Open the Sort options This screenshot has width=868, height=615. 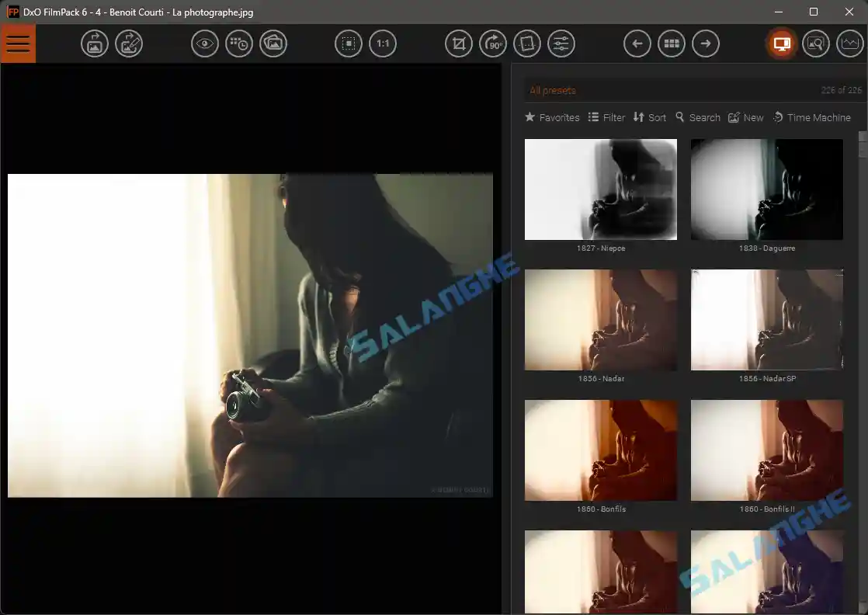pyautogui.click(x=650, y=117)
